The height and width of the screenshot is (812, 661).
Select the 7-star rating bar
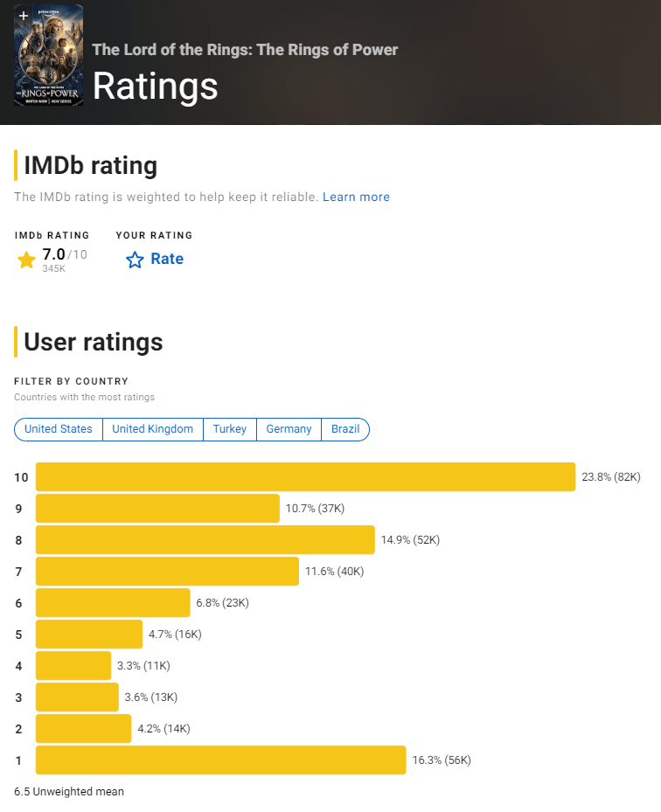[167, 572]
